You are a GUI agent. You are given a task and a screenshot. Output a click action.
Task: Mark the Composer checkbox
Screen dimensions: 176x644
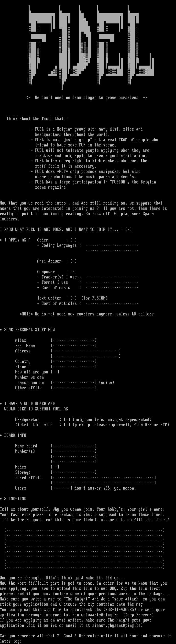(74, 272)
